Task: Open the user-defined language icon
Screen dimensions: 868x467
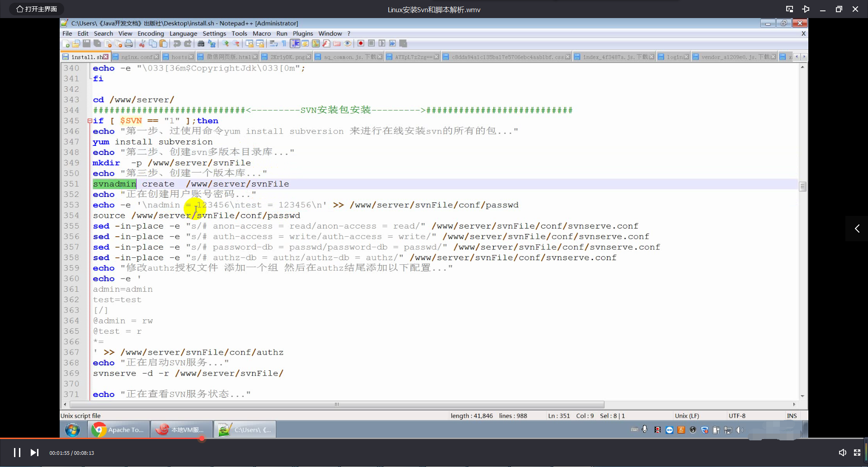Action: [x=305, y=43]
